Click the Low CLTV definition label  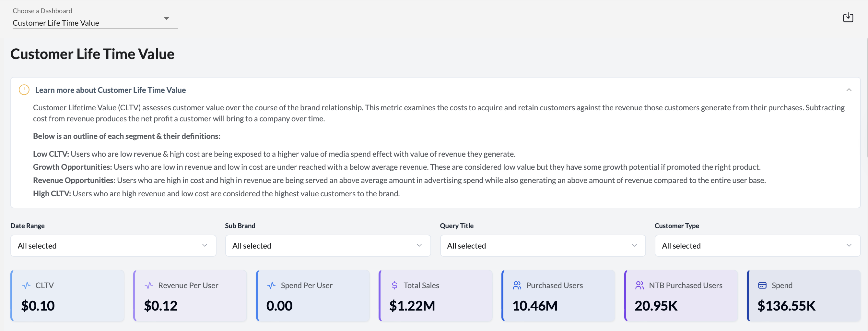51,154
